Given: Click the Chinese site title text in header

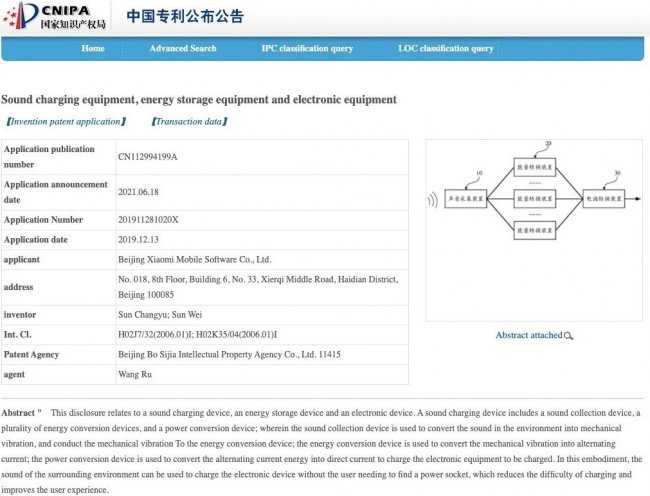Looking at the screenshot, I should pos(184,17).
